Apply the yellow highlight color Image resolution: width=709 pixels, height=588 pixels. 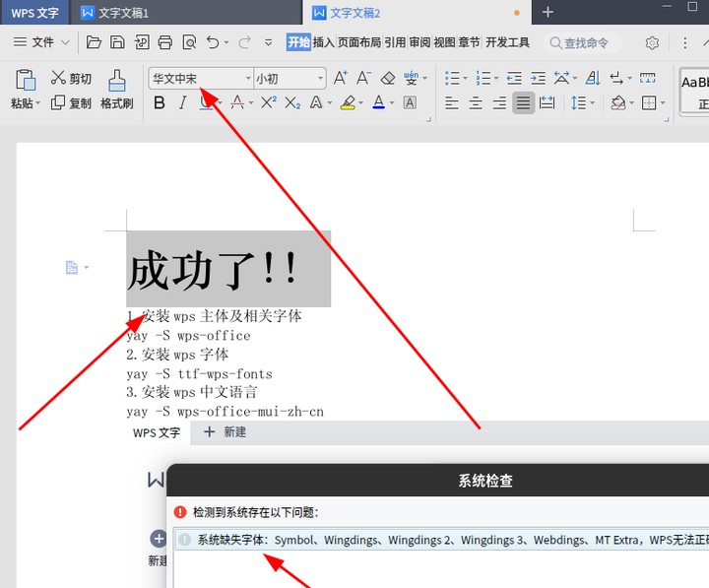348,103
